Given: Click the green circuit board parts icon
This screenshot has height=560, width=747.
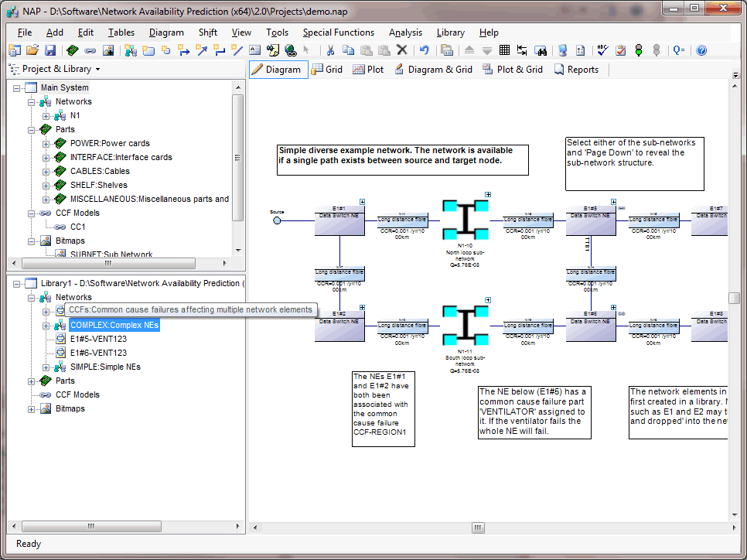Looking at the screenshot, I should pyautogui.click(x=73, y=50).
